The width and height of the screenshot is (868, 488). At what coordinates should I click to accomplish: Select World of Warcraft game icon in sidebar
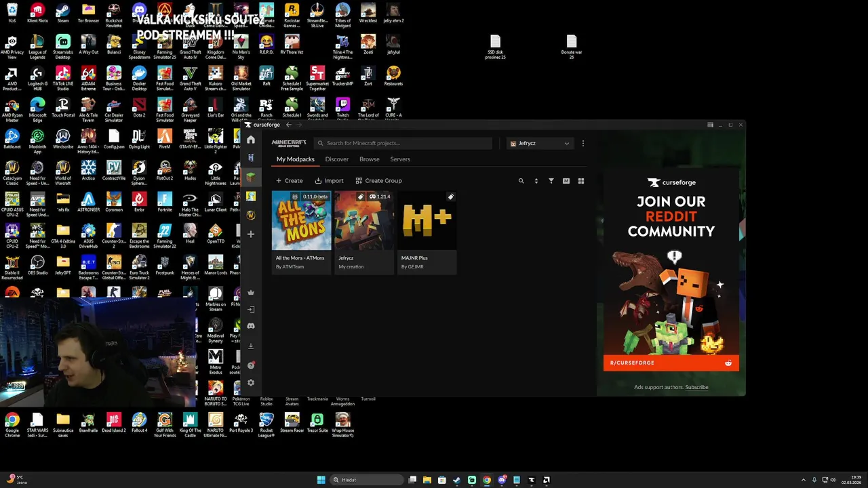coord(251,215)
